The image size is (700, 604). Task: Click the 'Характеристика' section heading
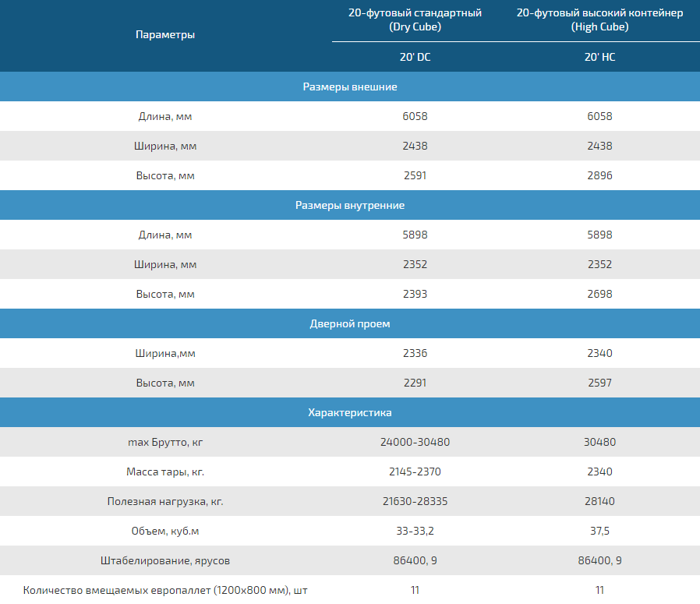tap(350, 412)
